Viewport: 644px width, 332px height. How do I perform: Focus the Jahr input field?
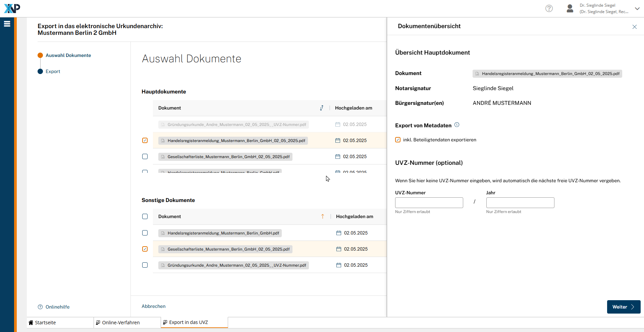[x=520, y=203]
